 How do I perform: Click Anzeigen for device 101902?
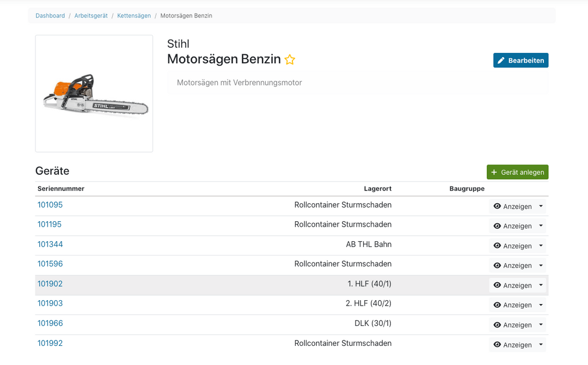tap(512, 285)
